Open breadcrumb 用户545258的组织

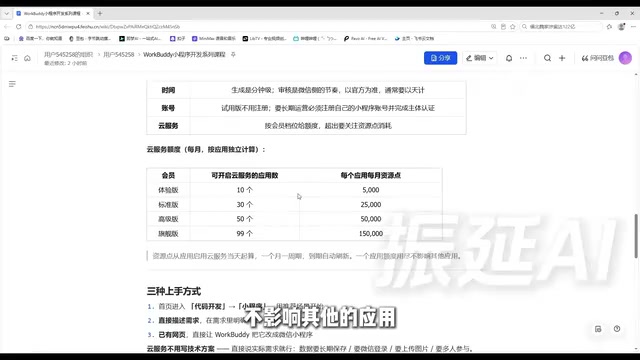point(69,54)
